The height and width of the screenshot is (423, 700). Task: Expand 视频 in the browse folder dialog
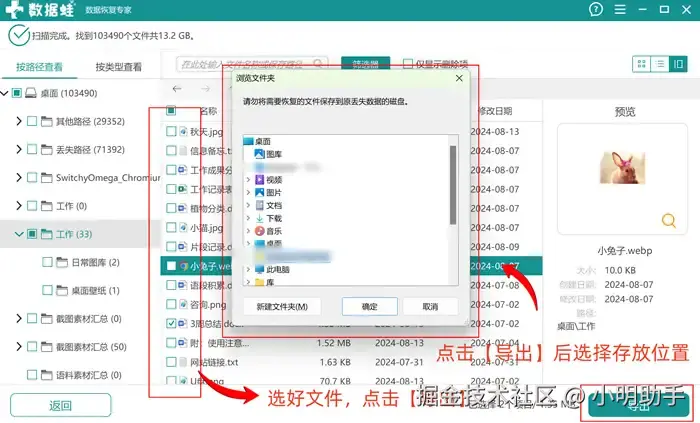pos(248,180)
